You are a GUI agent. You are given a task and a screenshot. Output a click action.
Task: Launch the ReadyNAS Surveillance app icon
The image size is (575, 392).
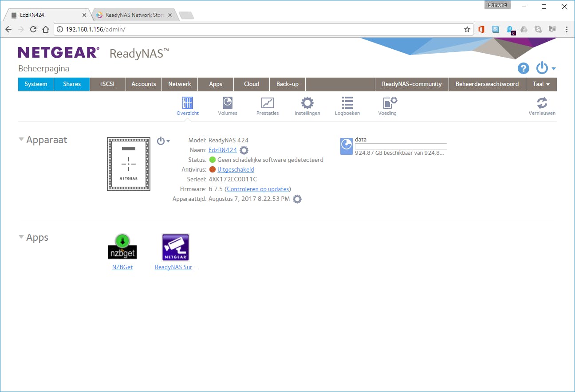(x=176, y=247)
